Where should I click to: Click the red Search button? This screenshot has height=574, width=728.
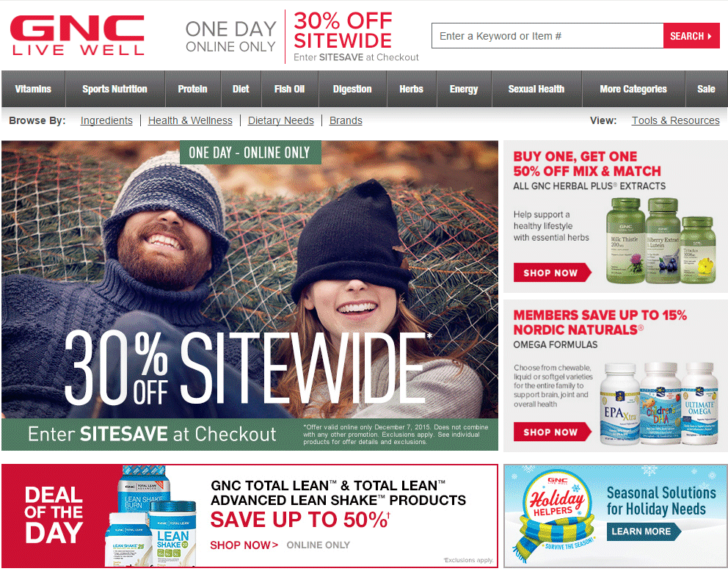[691, 36]
